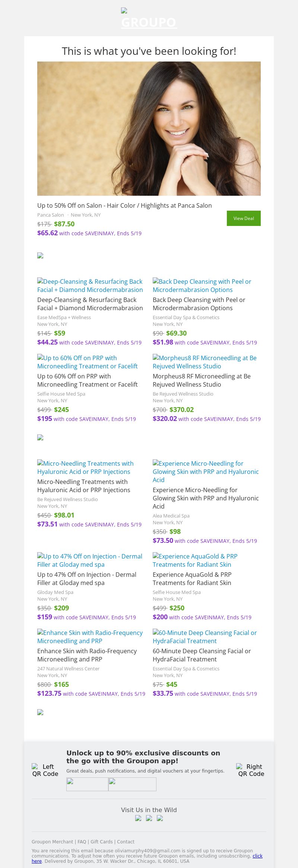298x868 pixels.
Task: Open the FAQ footer link
Action: click(x=82, y=842)
